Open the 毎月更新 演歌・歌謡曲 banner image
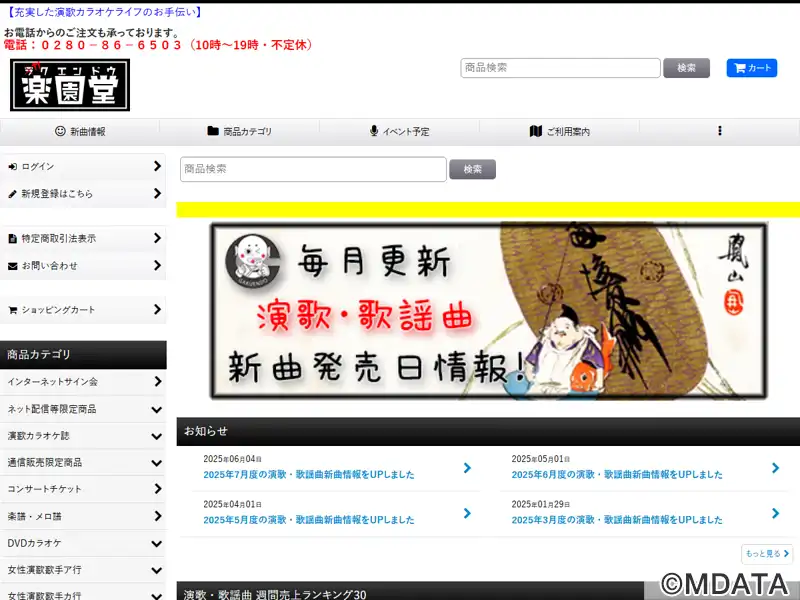 pyautogui.click(x=489, y=311)
